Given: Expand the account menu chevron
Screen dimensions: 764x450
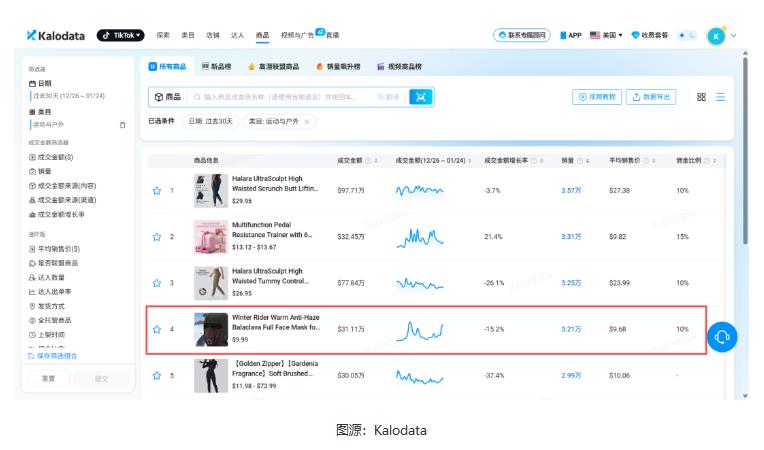Looking at the screenshot, I should pos(733,36).
